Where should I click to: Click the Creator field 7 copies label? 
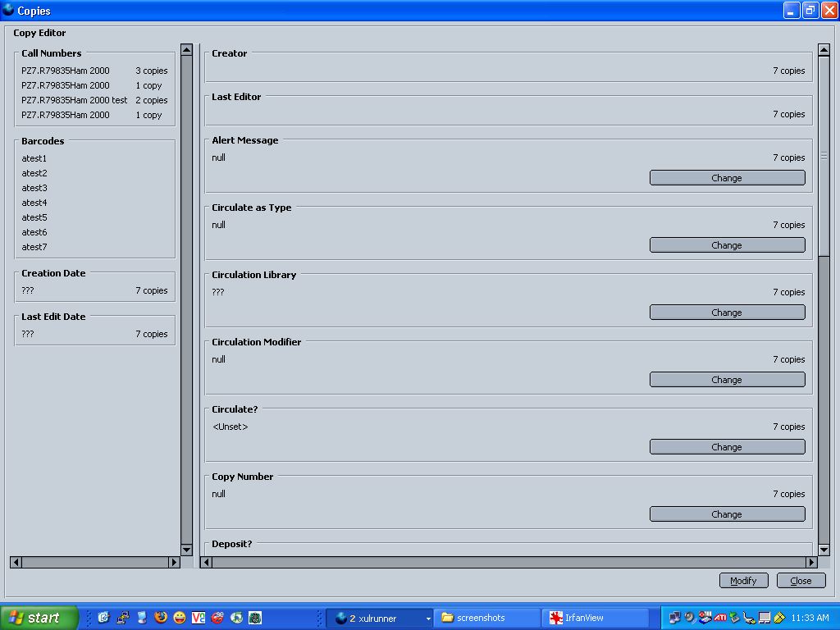[788, 71]
